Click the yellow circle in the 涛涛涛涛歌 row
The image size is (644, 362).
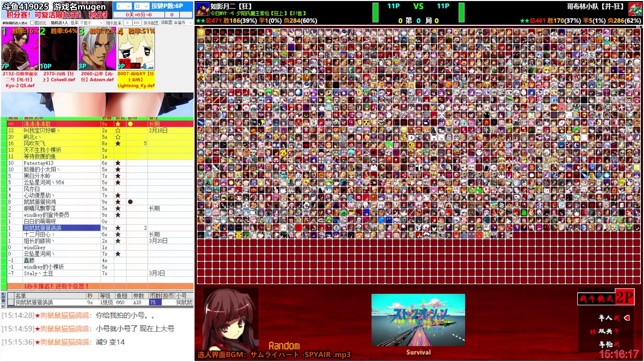click(130, 124)
